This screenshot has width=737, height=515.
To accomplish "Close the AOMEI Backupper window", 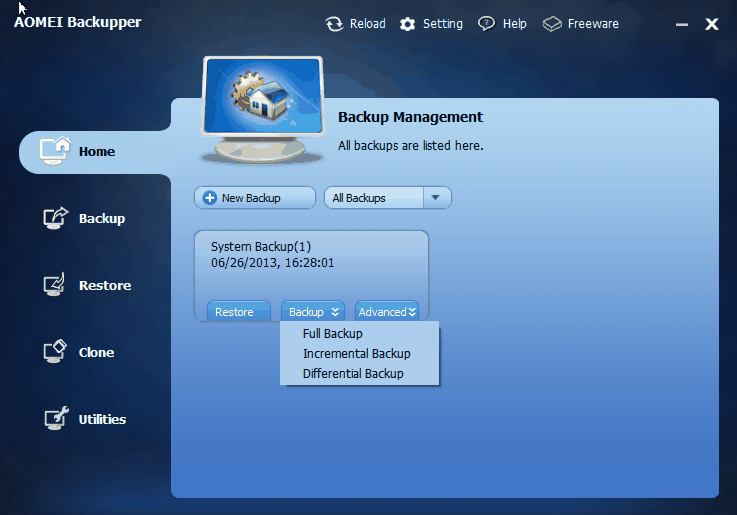I will (x=712, y=24).
